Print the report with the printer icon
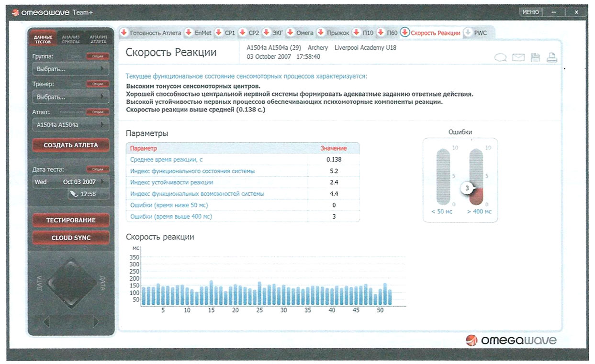Image resolution: width=595 pixels, height=364 pixels. (x=552, y=58)
